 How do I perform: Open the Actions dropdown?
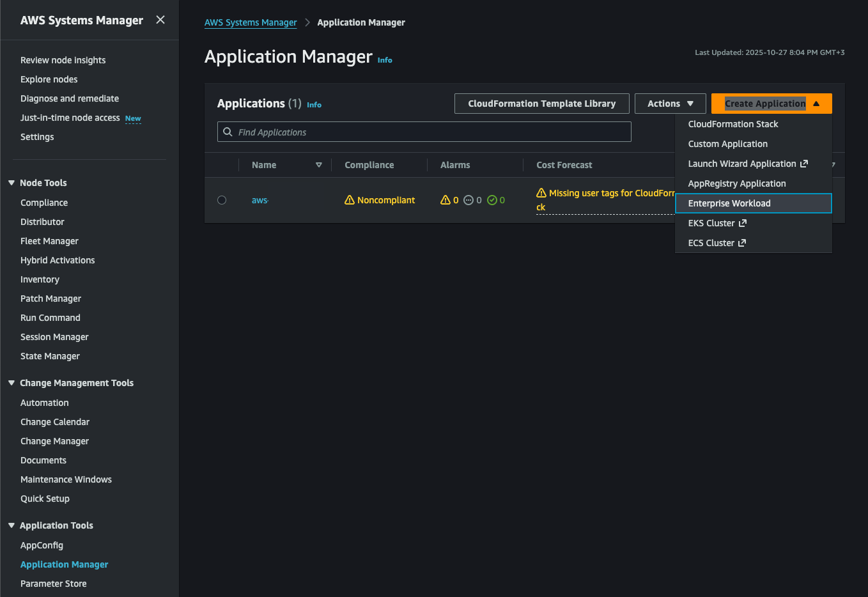click(x=670, y=104)
